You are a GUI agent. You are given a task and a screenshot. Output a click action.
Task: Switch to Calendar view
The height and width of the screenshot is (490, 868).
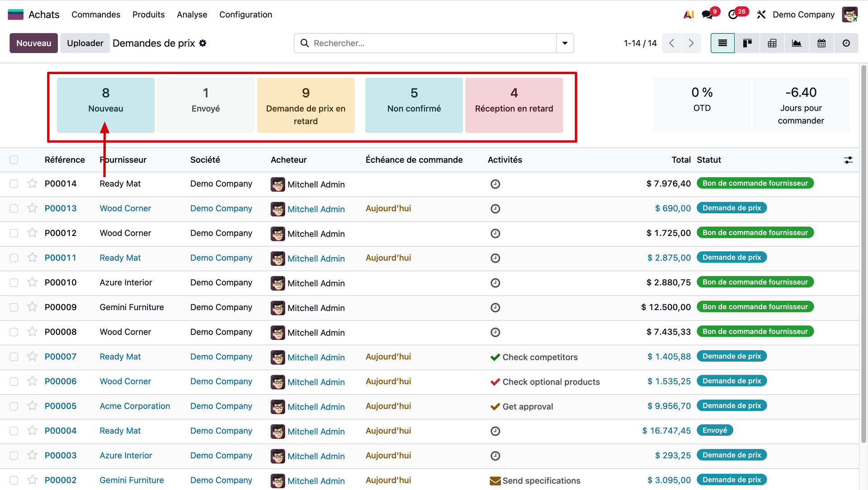(821, 43)
